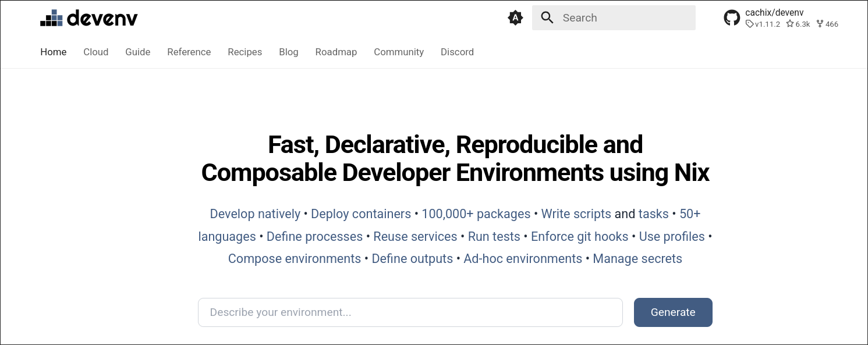
Task: Click the 'Describe your environment' input field
Action: pos(410,312)
